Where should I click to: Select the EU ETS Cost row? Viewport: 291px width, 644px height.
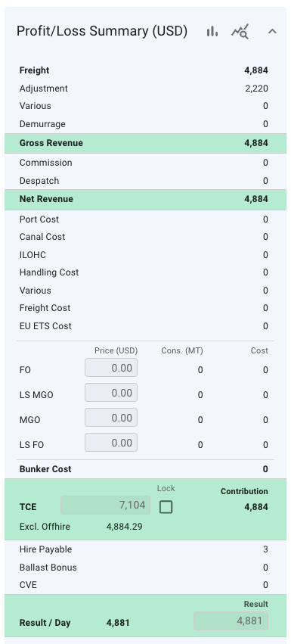click(x=145, y=326)
